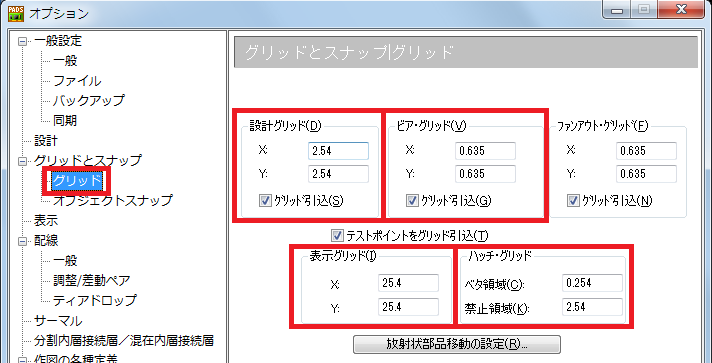712x363 pixels.
Task: Select 一般 under 一般設定
Action: click(x=65, y=61)
